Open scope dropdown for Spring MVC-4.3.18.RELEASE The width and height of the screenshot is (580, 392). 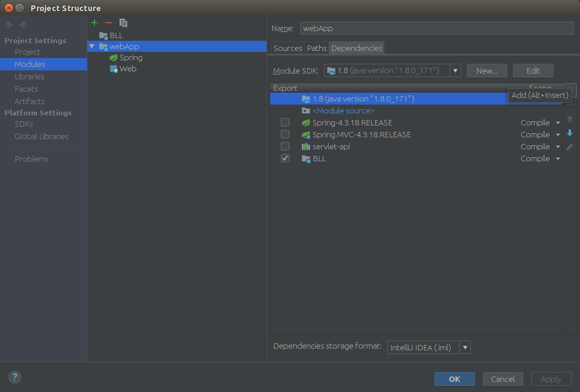(x=558, y=135)
